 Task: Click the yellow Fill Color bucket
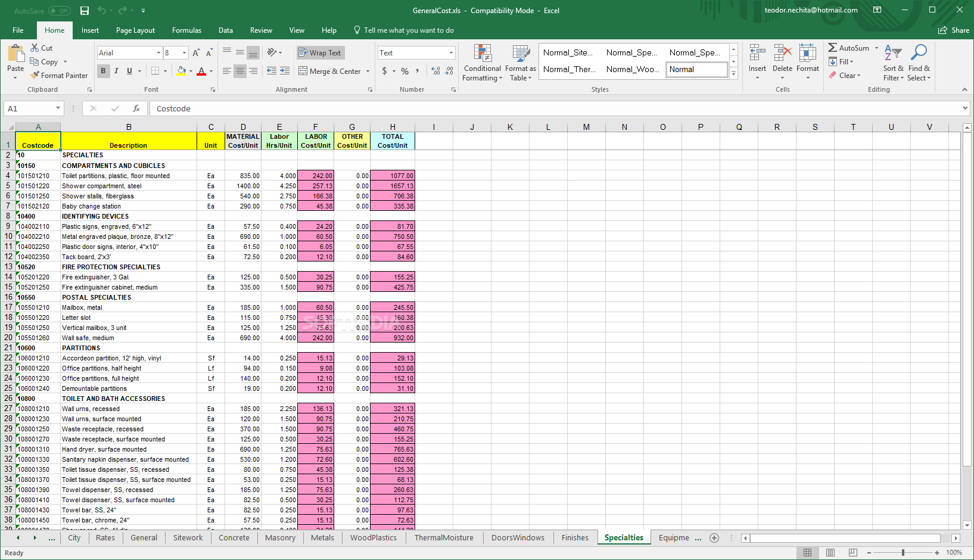click(181, 71)
